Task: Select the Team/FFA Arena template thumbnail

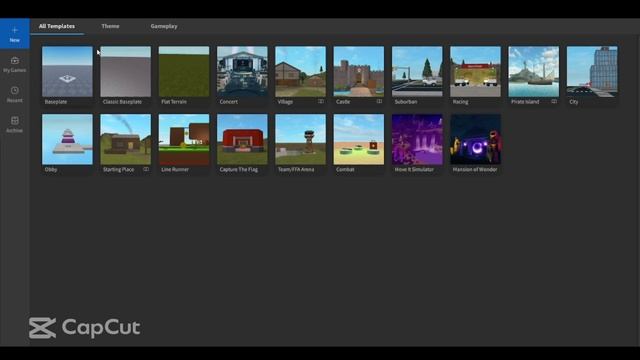Action: pyautogui.click(x=300, y=139)
